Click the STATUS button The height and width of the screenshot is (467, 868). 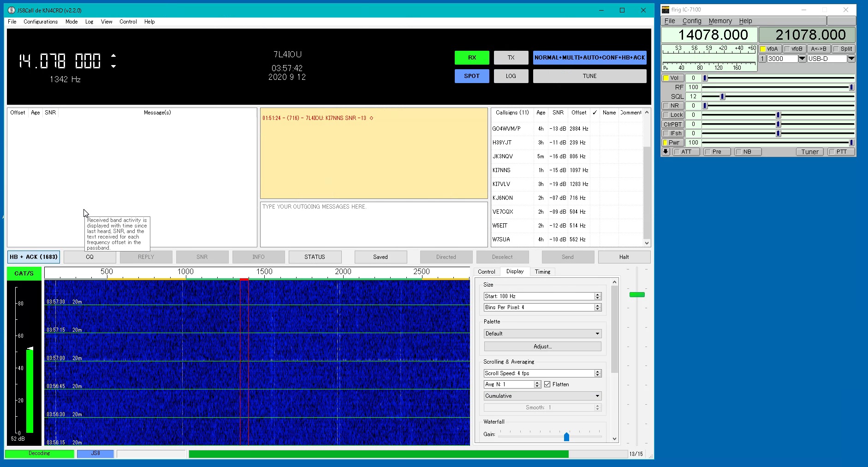click(x=315, y=257)
